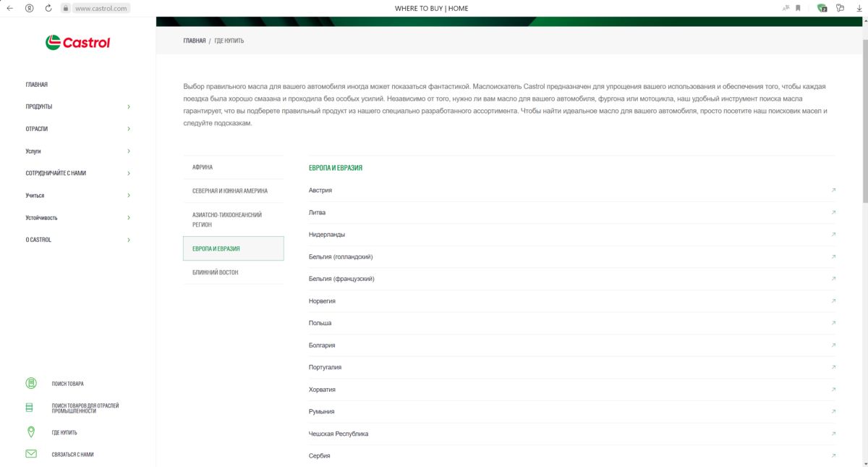
Task: Open the Болгария country link
Action: click(x=322, y=345)
